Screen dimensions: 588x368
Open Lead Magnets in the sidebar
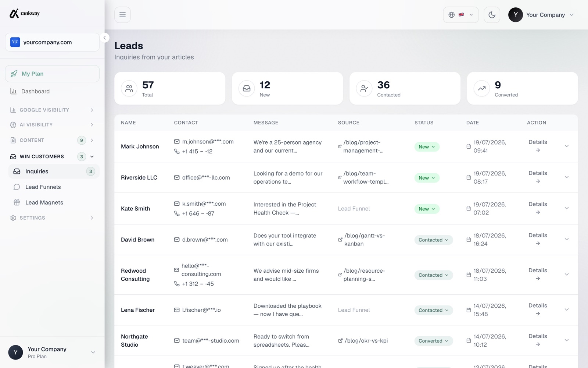point(54,202)
